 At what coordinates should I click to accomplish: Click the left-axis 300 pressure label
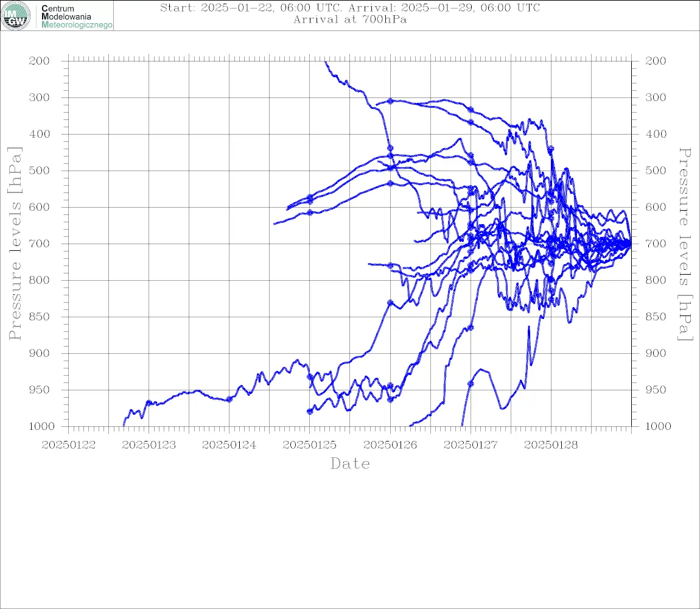click(40, 97)
